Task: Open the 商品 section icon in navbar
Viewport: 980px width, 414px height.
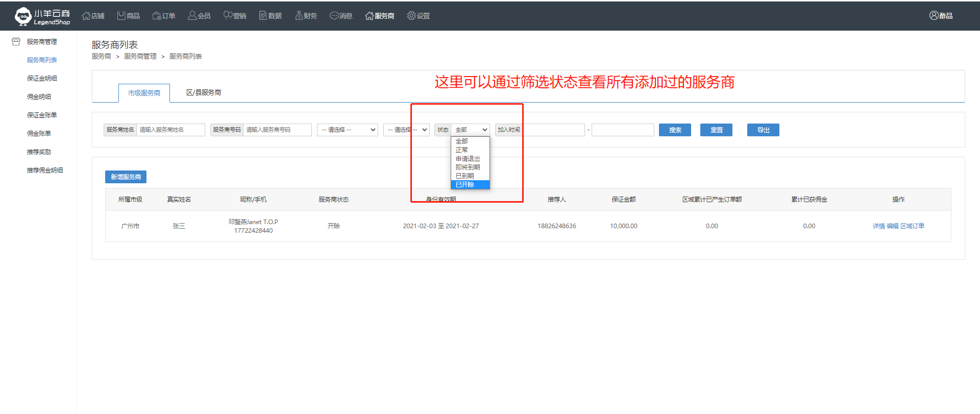Action: (x=121, y=16)
